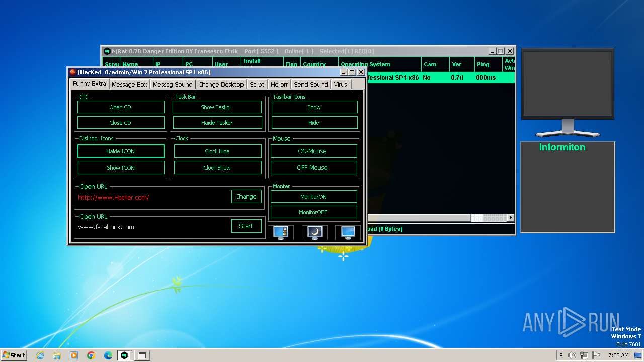The height and width of the screenshot is (362, 644).
Task: Open the Messag Sound tab
Action: click(x=173, y=84)
